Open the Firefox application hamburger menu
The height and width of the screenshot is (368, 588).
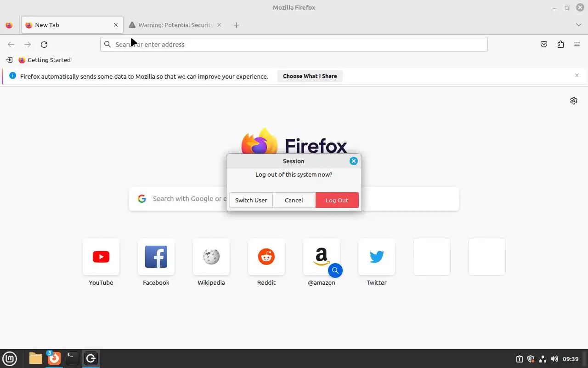point(577,45)
